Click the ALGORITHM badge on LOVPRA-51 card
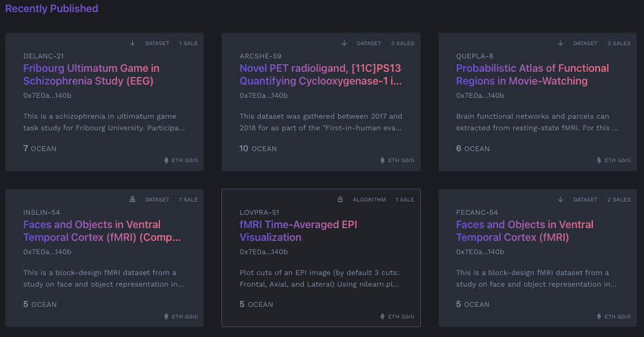Screen dimensions: 644x337 [x=369, y=200]
